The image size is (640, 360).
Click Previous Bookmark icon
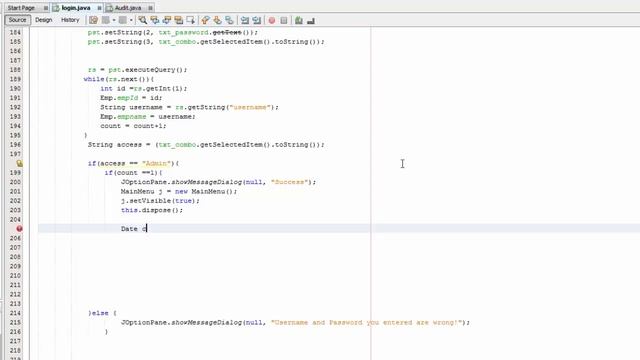(x=206, y=20)
